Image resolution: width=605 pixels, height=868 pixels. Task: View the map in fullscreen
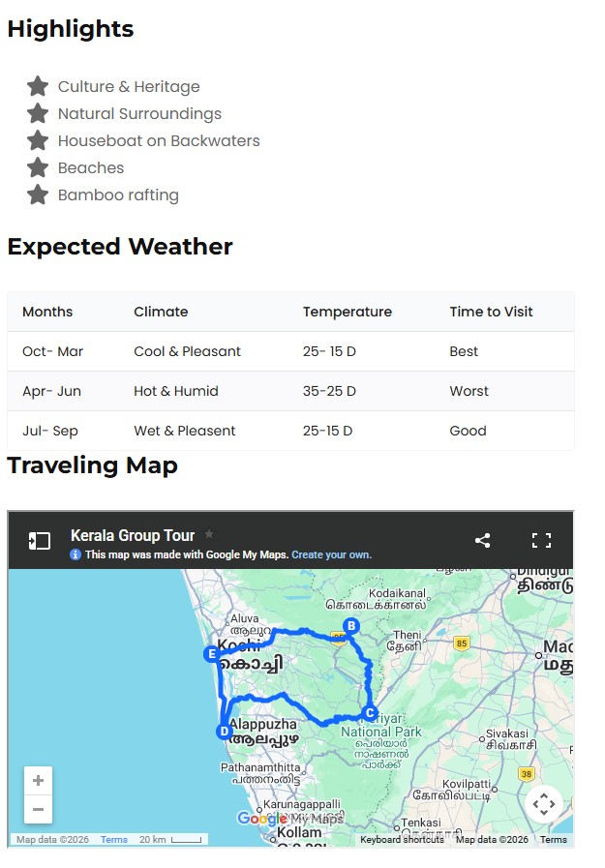pyautogui.click(x=541, y=541)
